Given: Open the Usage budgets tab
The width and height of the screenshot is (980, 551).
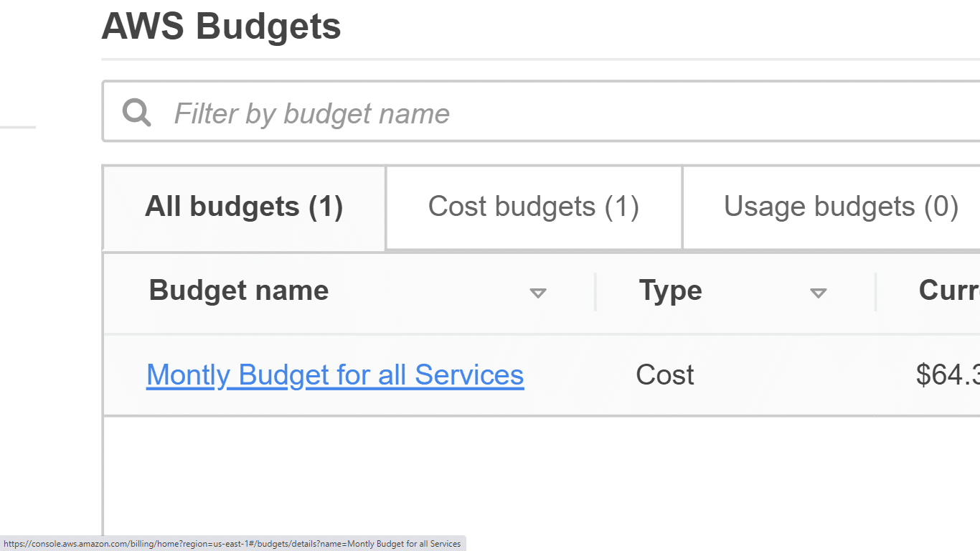Looking at the screenshot, I should (841, 207).
